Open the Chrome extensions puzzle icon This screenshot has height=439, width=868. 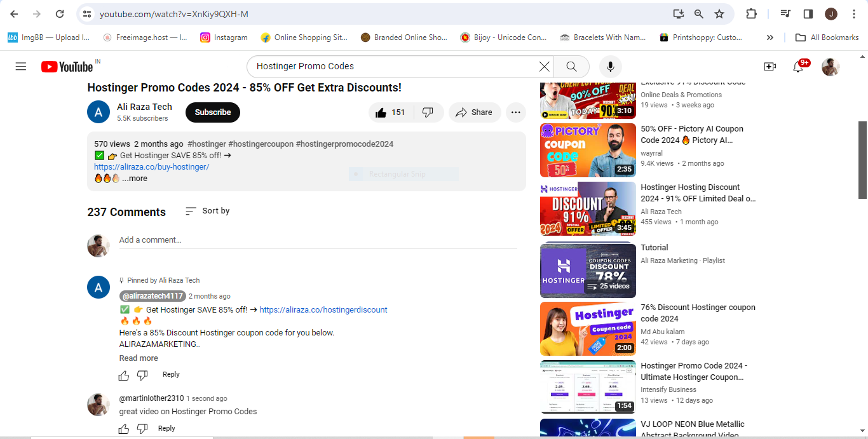(x=751, y=14)
